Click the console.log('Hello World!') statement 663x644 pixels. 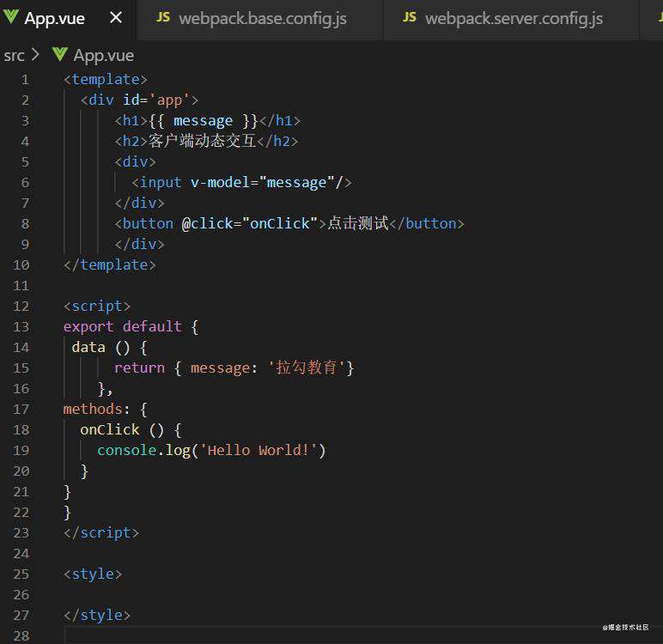(211, 450)
